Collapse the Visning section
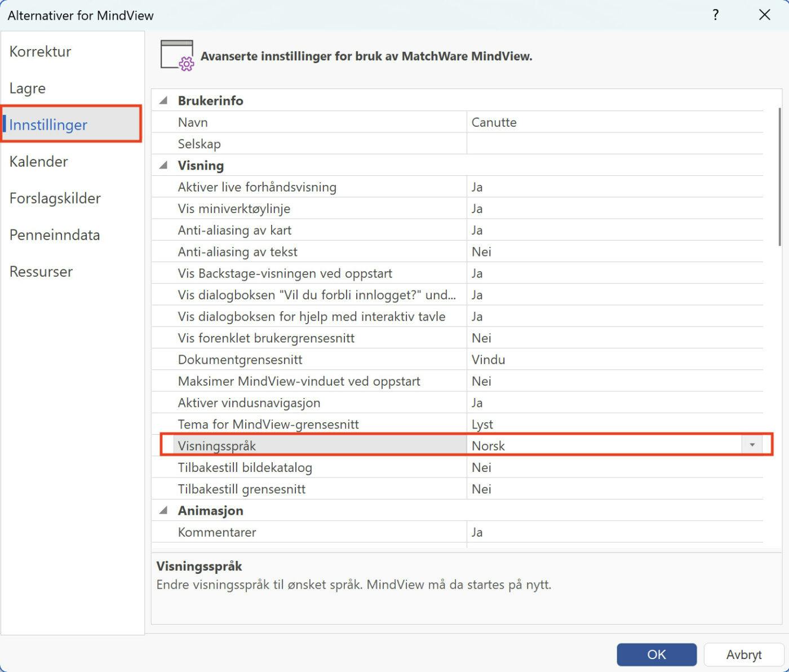The width and height of the screenshot is (789, 672). (164, 166)
